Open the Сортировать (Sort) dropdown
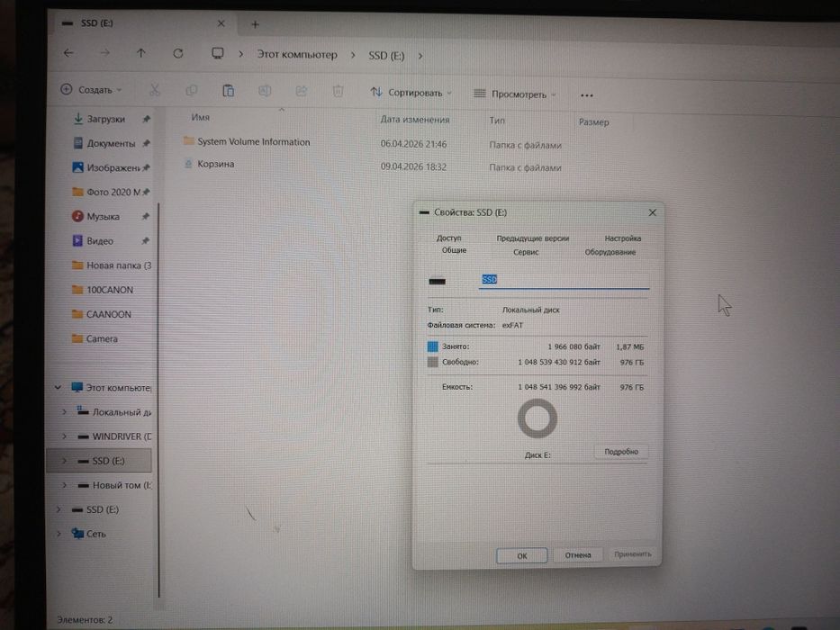The image size is (840, 630). (411, 93)
